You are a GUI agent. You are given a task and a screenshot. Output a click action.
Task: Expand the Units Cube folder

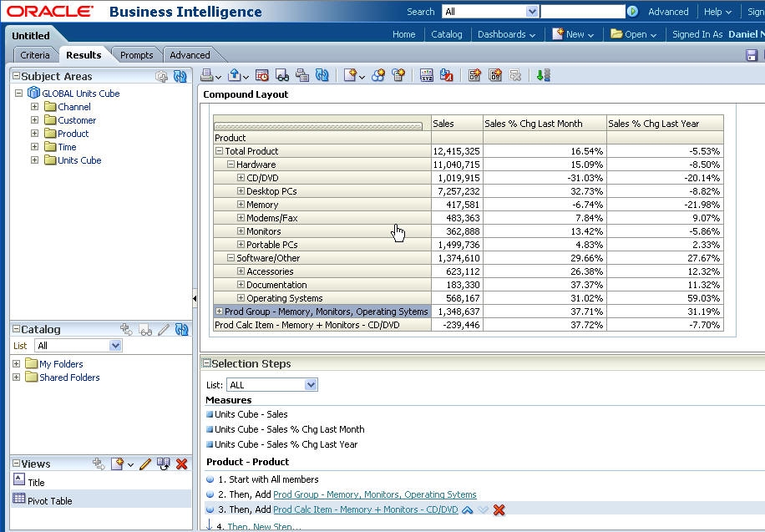click(34, 160)
